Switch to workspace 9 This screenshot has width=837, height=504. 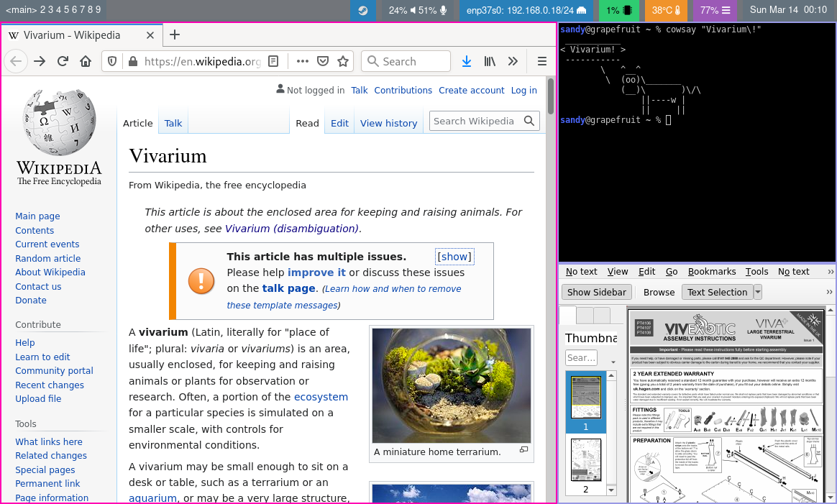point(98,9)
